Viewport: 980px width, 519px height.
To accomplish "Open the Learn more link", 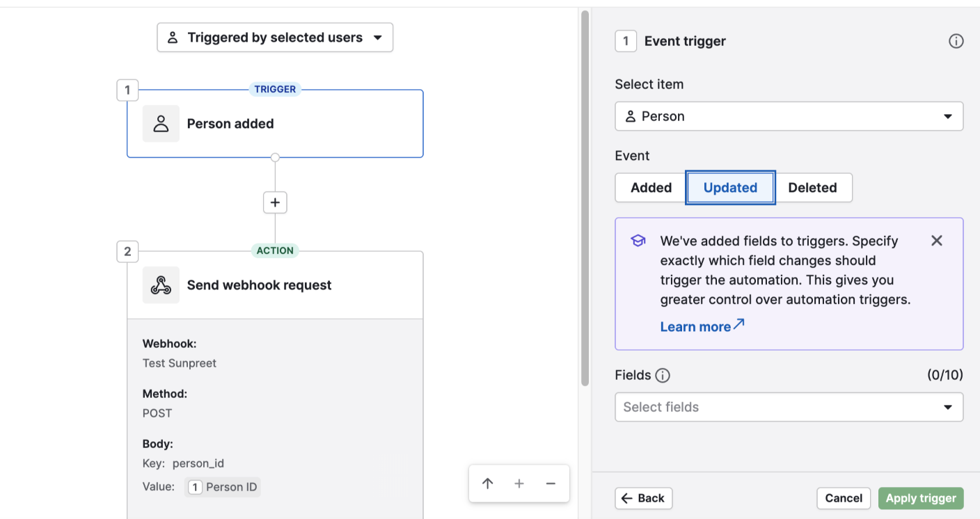I will 702,326.
